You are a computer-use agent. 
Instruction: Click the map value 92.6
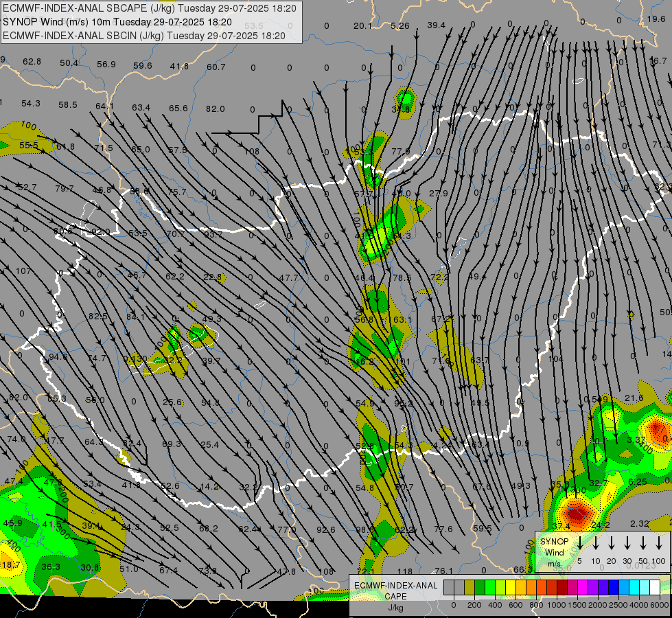pyautogui.click(x=326, y=529)
